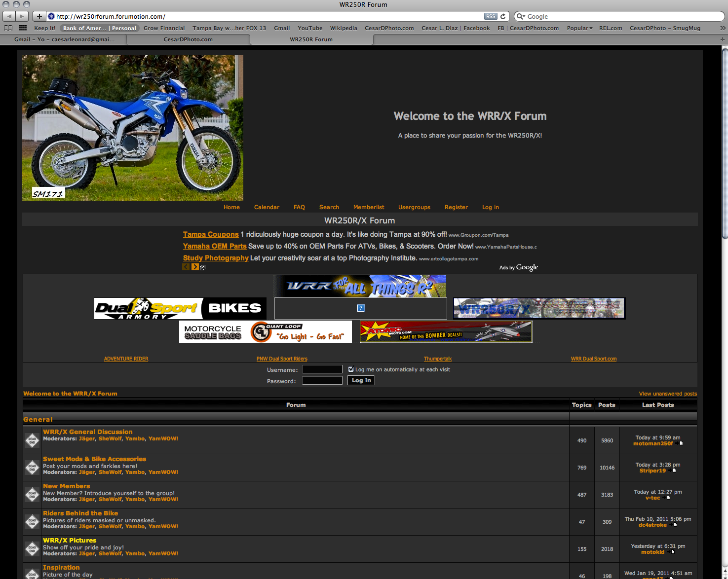The width and height of the screenshot is (728, 579).
Task: Toggle Log me on automatically checkbox
Action: point(351,369)
